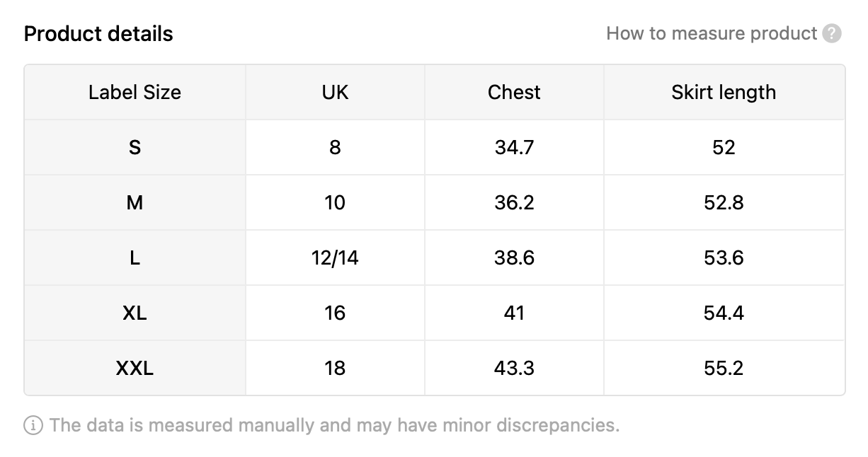The width and height of the screenshot is (868, 457).
Task: Click the Product details heading
Action: (x=98, y=33)
